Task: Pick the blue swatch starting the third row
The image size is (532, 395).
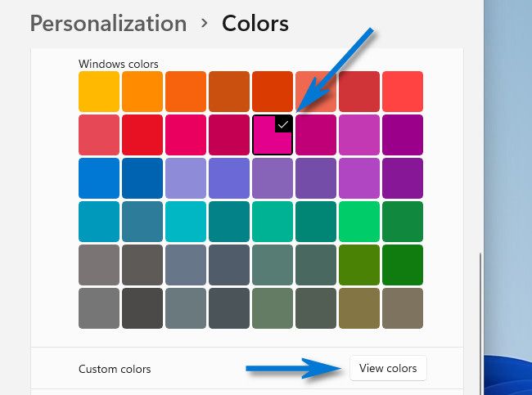Action: point(99,178)
